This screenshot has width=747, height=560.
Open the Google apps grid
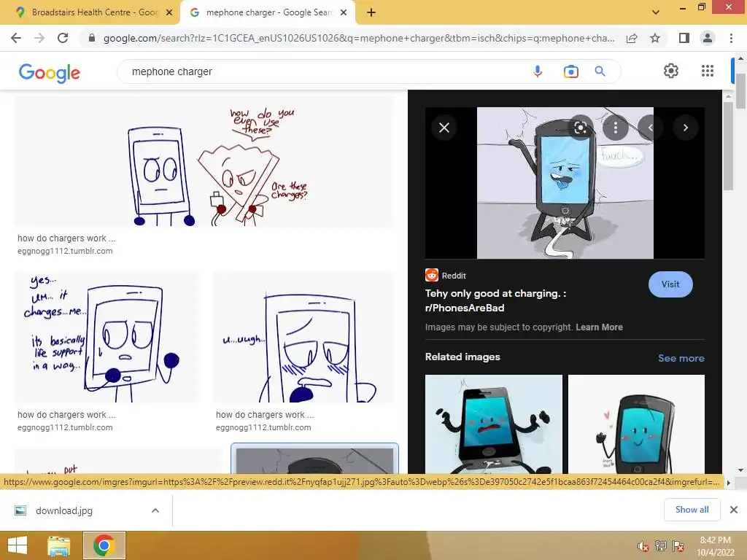[x=708, y=71]
